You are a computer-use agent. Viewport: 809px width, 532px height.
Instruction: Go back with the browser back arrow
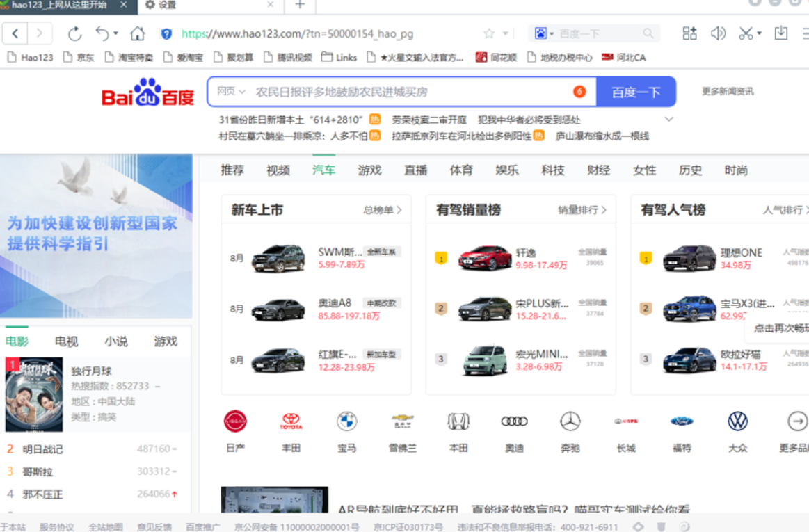point(15,34)
